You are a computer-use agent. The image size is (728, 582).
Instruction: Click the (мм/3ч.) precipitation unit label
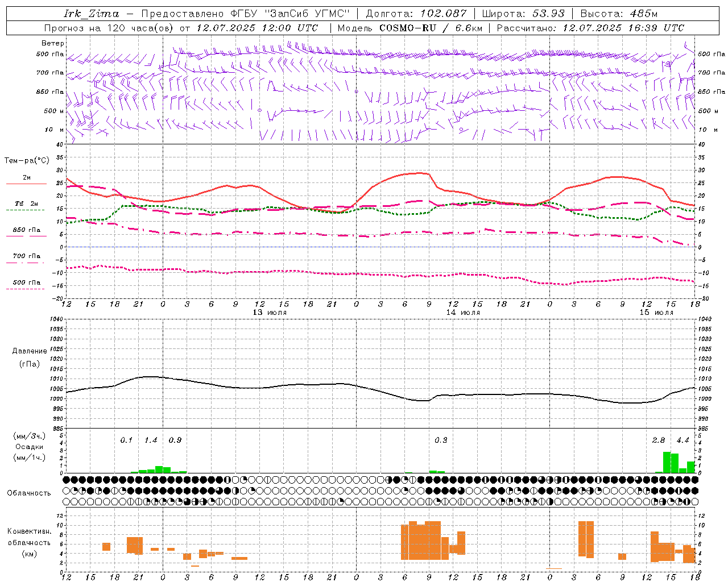coord(30,436)
